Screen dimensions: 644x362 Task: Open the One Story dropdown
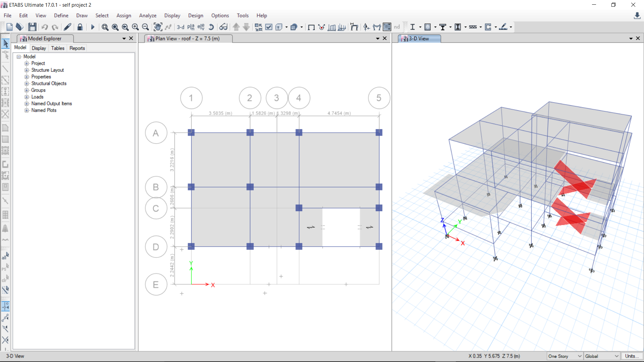pos(565,356)
